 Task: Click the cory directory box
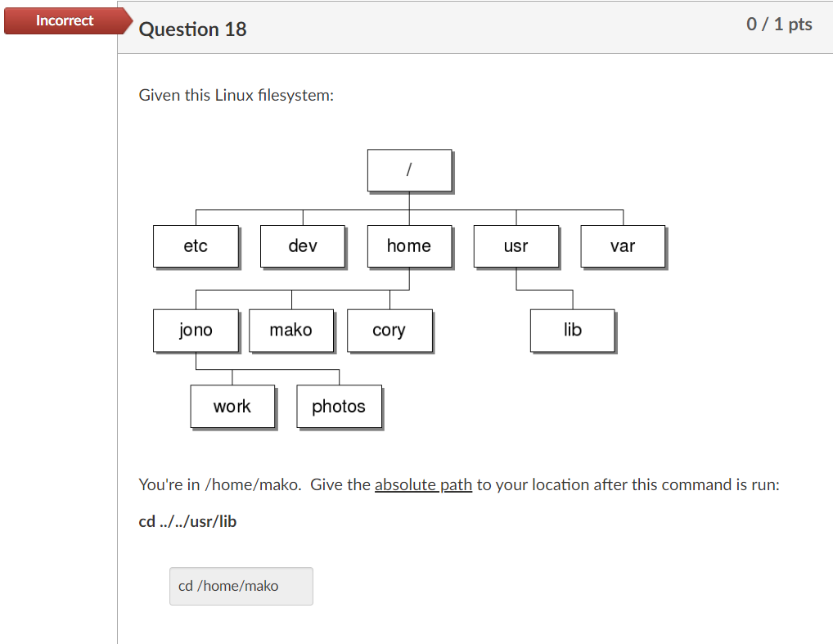[389, 330]
